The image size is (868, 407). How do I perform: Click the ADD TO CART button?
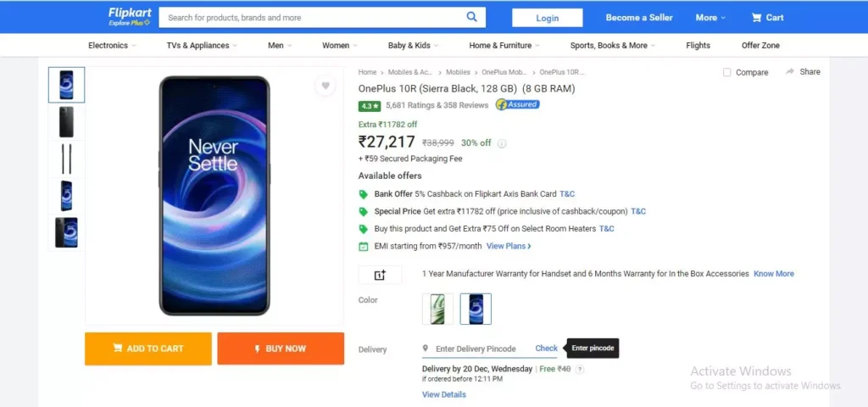148,348
